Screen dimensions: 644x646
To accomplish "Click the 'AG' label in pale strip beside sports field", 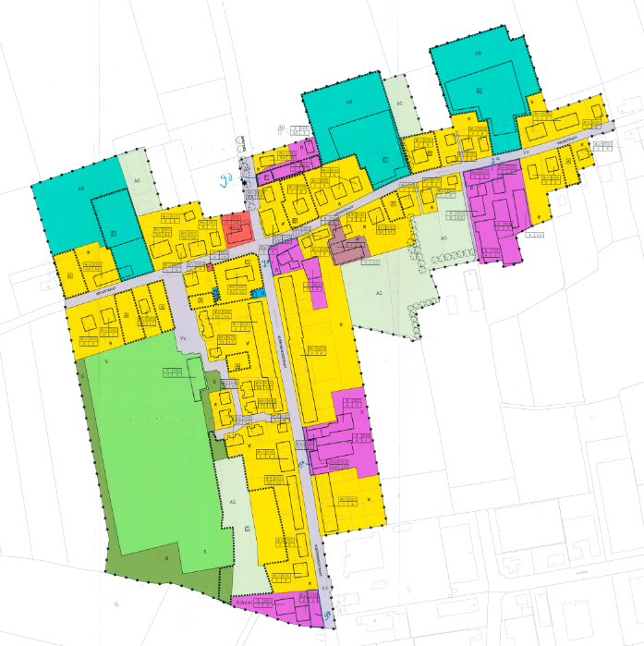I will (x=233, y=502).
